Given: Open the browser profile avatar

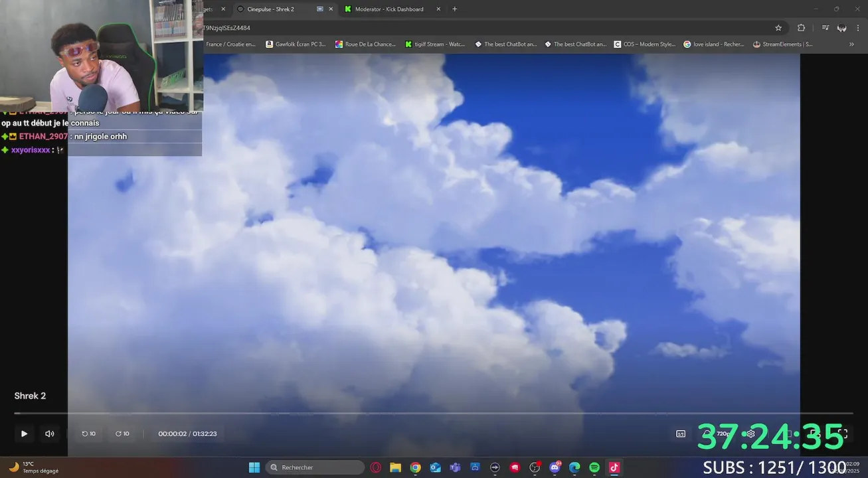Looking at the screenshot, I should click(842, 28).
